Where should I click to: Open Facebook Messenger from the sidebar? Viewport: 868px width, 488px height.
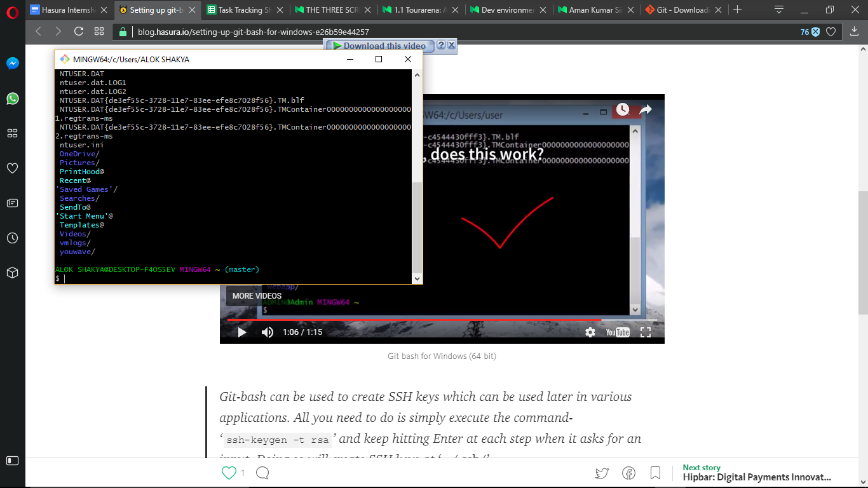coord(12,63)
